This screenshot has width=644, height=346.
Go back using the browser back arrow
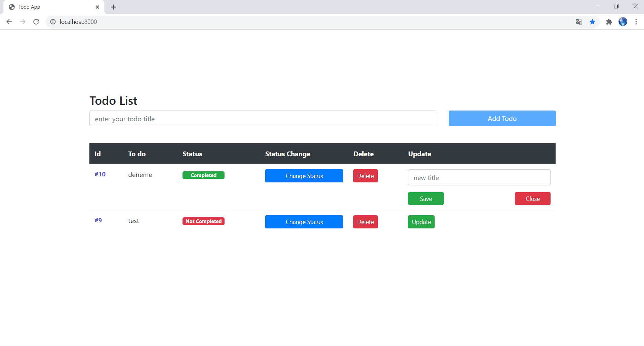9,22
